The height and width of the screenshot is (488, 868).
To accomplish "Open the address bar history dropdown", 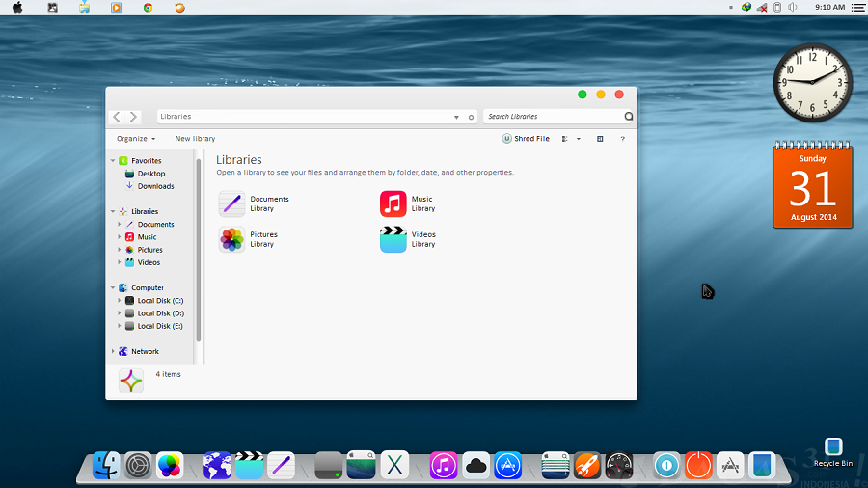I will click(x=457, y=118).
